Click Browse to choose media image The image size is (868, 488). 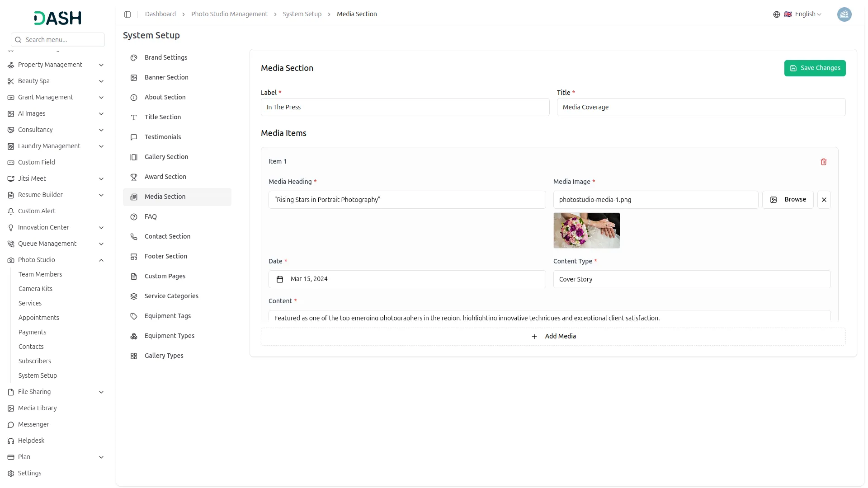(788, 200)
